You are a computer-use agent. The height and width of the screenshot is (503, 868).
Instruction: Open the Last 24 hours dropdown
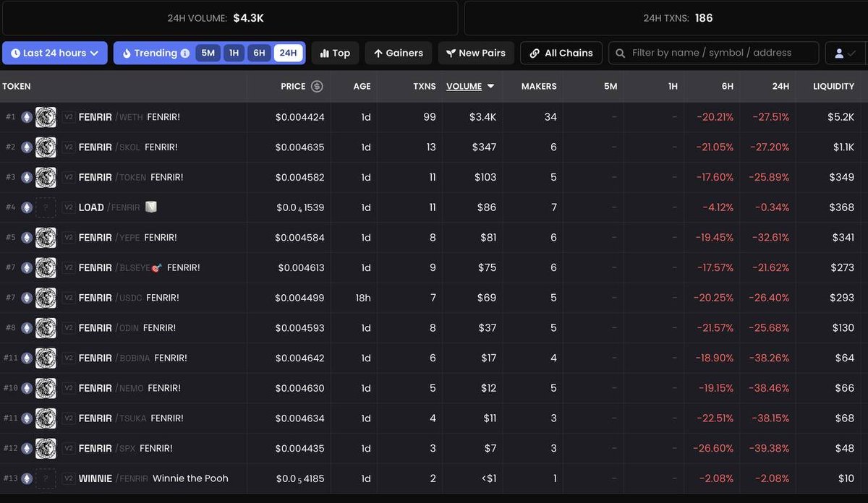click(x=55, y=53)
